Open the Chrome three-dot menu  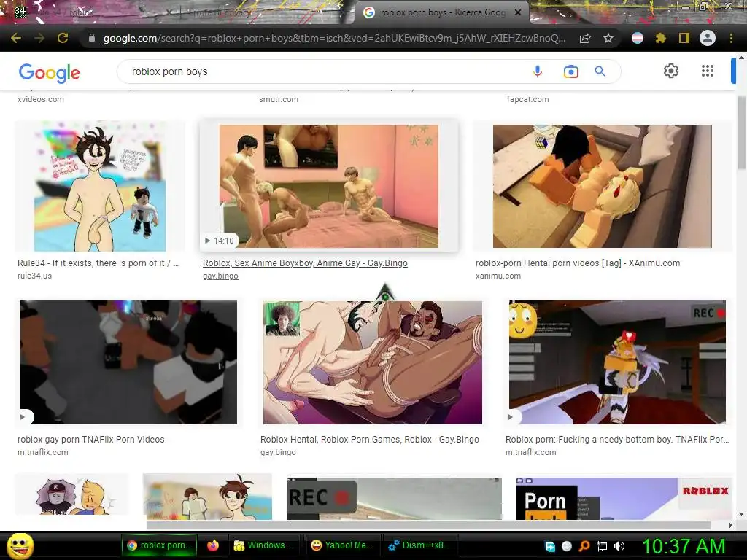(731, 38)
